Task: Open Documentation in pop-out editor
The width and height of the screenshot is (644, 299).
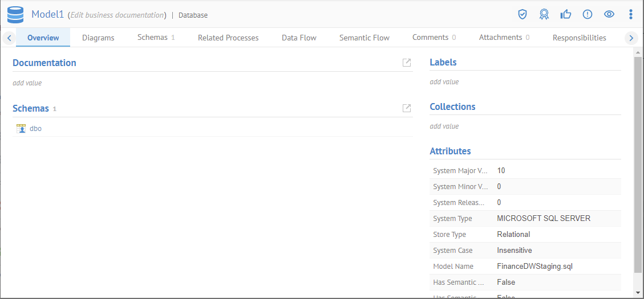Action: click(407, 63)
